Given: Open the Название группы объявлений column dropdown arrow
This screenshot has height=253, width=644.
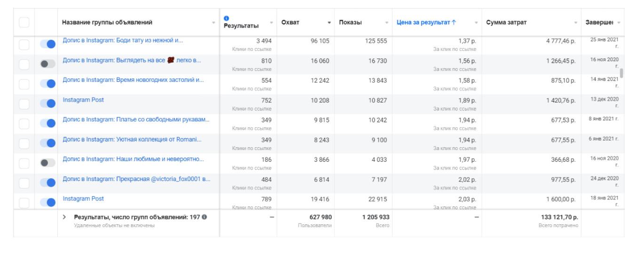Looking at the screenshot, I should (x=214, y=23).
